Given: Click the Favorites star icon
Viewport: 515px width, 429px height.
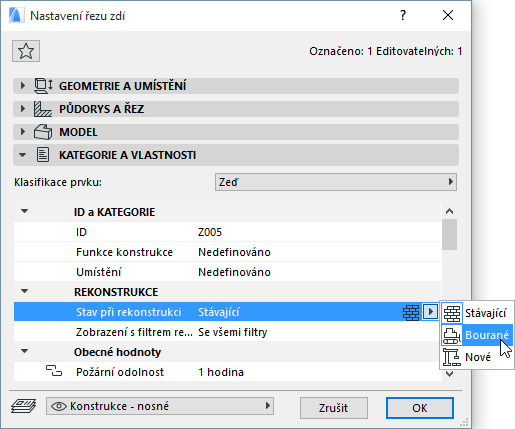Looking at the screenshot, I should pos(26,51).
